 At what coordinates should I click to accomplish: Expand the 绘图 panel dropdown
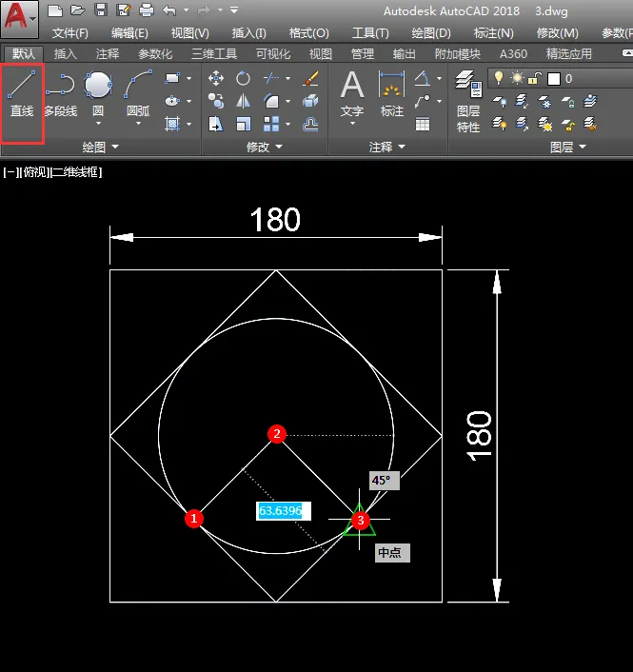[x=100, y=147]
